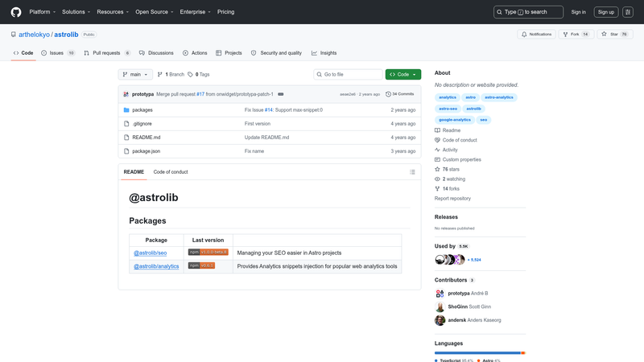View the 1 Branch link
Viewport: 644px width, 362px height.
[171, 74]
